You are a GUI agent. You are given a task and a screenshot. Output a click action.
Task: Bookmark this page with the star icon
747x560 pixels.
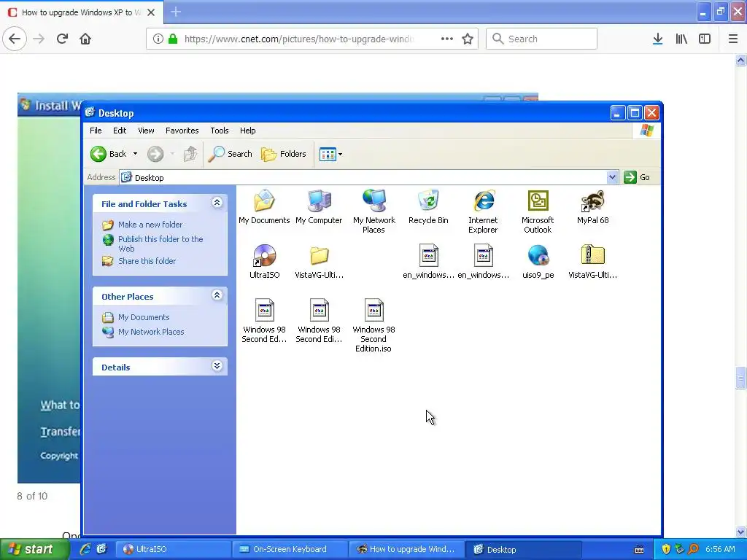468,39
